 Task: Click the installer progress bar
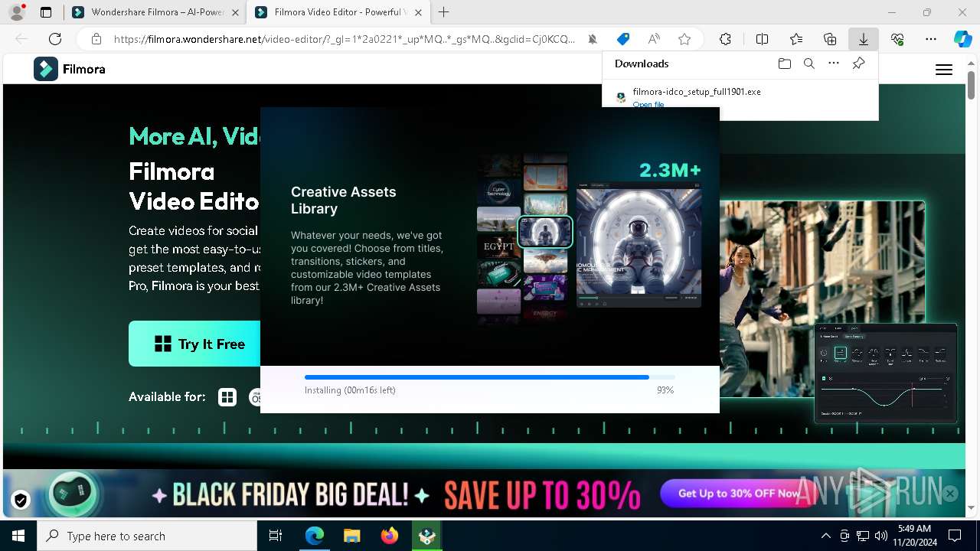490,377
